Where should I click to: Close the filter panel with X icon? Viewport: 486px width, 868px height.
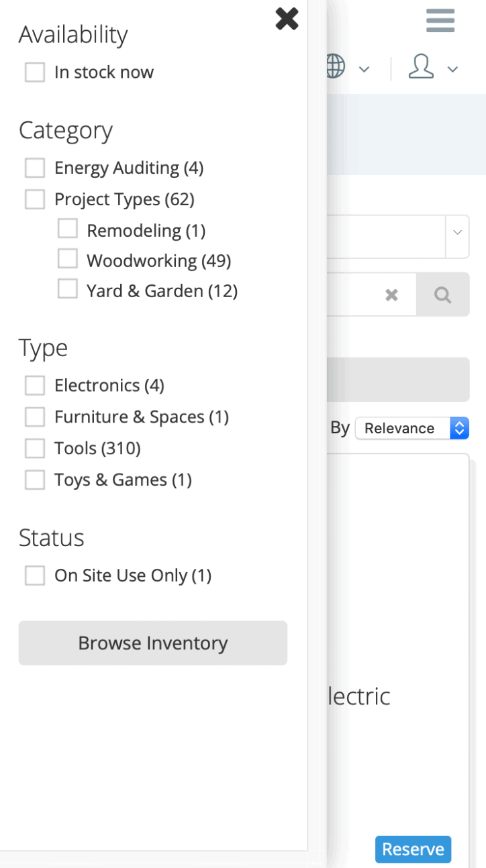pos(287,19)
